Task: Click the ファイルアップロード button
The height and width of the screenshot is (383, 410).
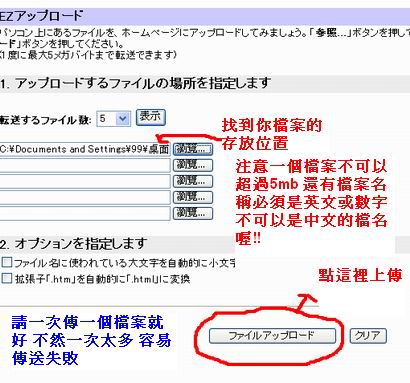Action: (272, 336)
